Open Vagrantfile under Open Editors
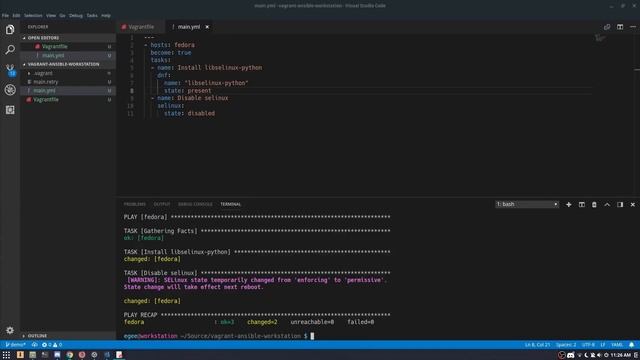Viewport: 640px width, 360px height. (68, 47)
